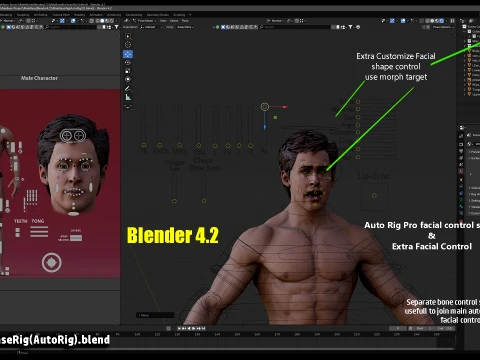Select the Measure ruler tool
The width and height of the screenshot is (480, 360).
point(128,97)
